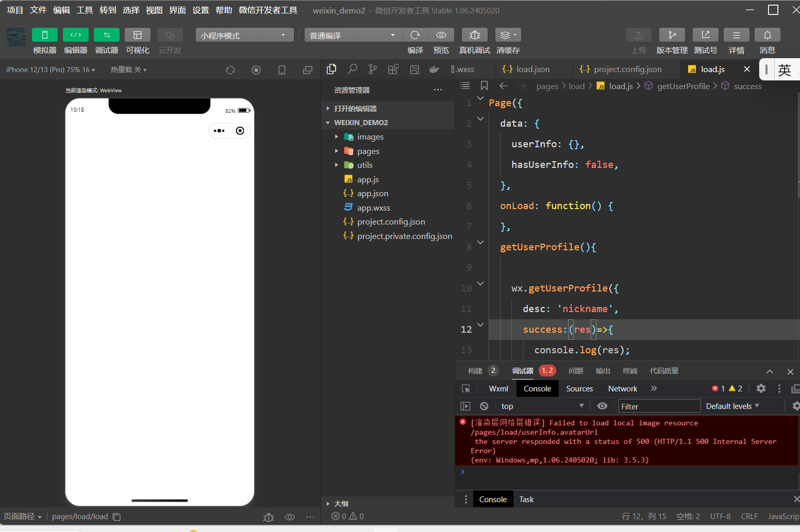Expand the utils folder

point(388,165)
